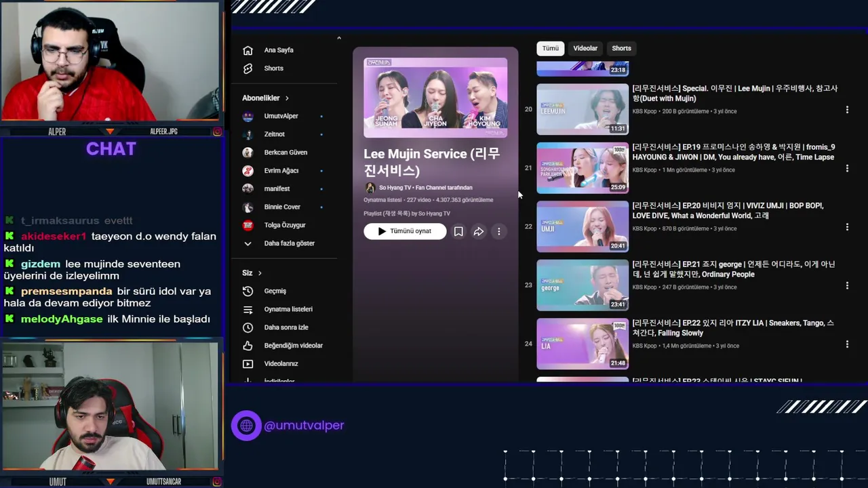The width and height of the screenshot is (868, 488).
Task: Open options menu for EP.22 ITZY LIA video
Action: pos(847,344)
